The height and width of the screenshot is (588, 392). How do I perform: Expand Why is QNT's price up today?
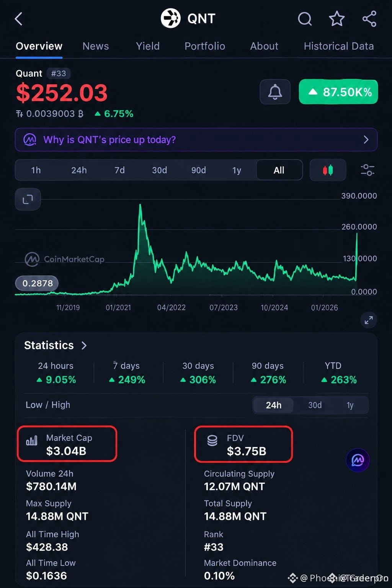point(196,140)
